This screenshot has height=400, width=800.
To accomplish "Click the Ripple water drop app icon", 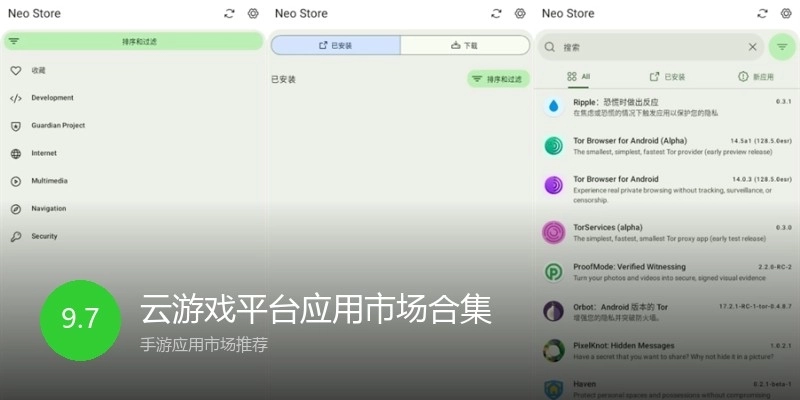I will click(553, 107).
